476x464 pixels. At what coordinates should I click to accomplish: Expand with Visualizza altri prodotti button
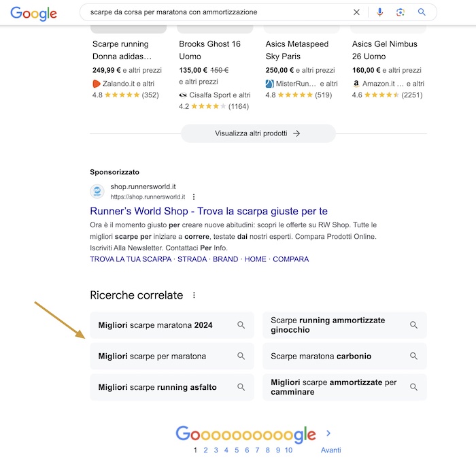258,133
